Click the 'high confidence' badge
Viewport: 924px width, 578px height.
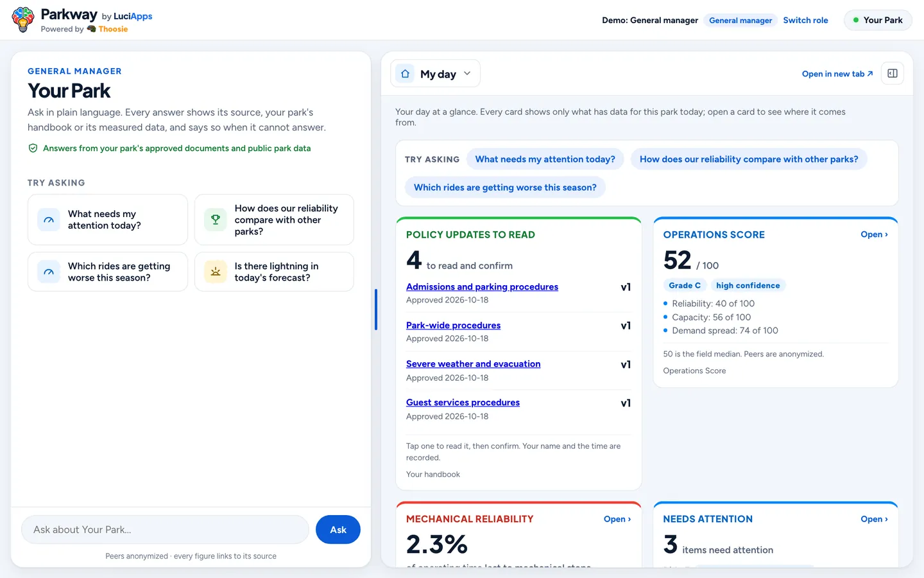coord(748,285)
